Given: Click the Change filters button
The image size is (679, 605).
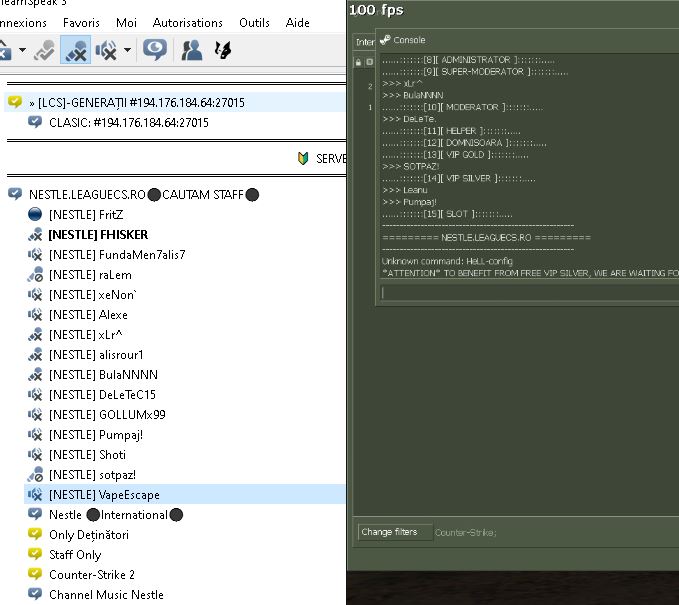Looking at the screenshot, I should click(x=395, y=532).
